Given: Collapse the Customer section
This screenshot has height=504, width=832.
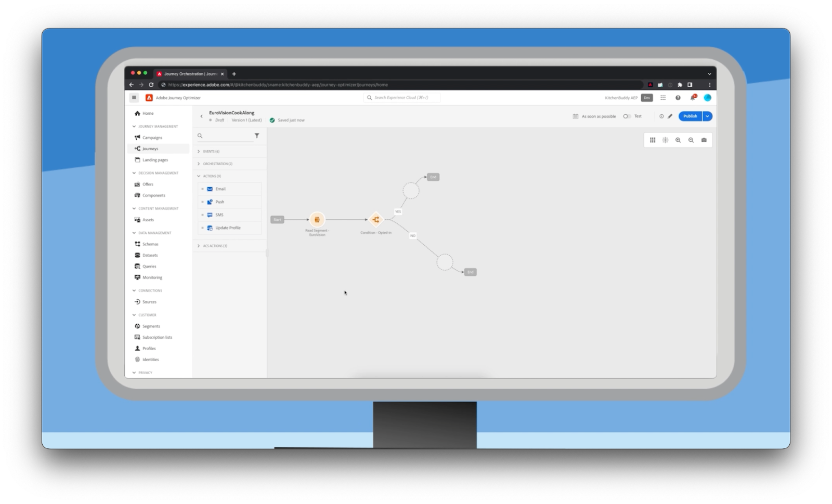Looking at the screenshot, I should pyautogui.click(x=134, y=315).
